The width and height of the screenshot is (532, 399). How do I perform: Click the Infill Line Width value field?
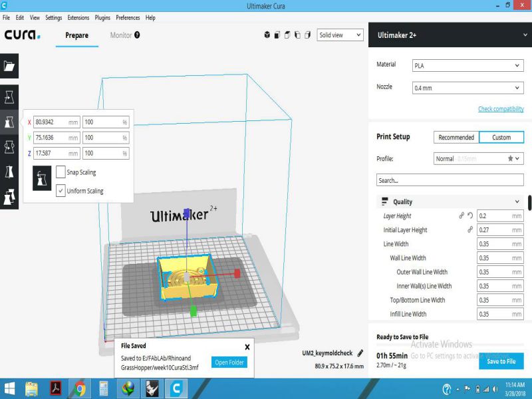[x=500, y=314]
